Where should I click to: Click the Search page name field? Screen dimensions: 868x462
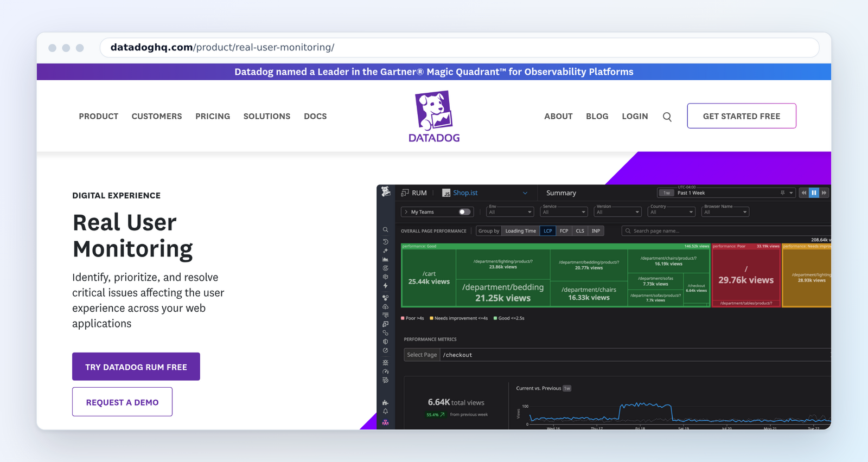726,231
